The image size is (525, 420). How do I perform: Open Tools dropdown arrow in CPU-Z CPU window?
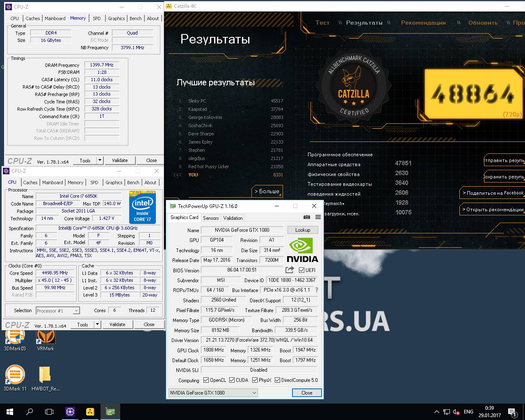tap(97, 324)
